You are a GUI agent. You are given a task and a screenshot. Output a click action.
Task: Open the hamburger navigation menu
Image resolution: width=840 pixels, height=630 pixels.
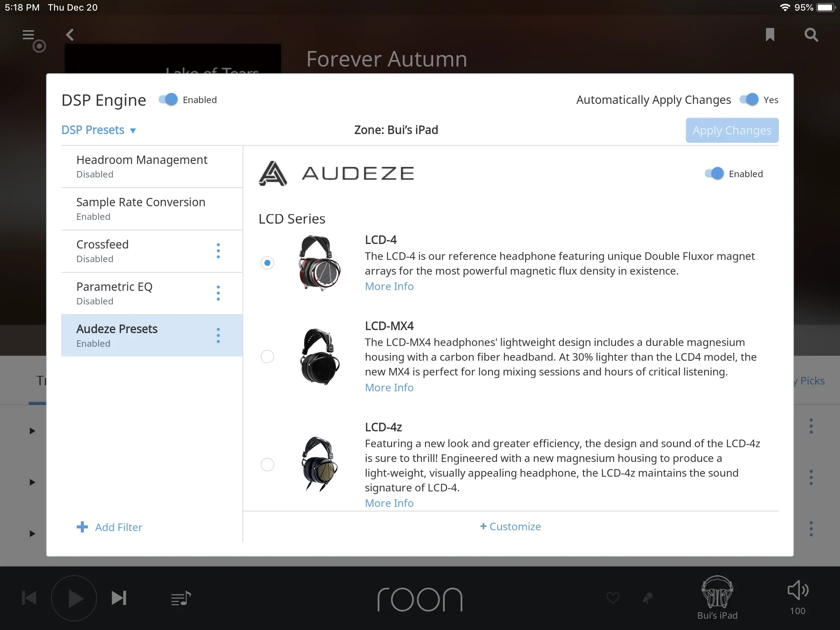point(29,35)
